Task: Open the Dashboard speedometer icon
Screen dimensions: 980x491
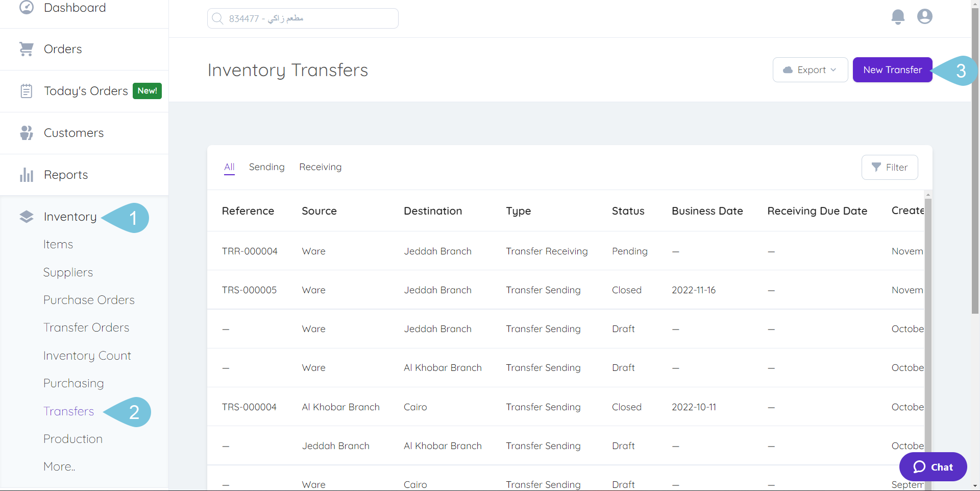Action: click(27, 8)
